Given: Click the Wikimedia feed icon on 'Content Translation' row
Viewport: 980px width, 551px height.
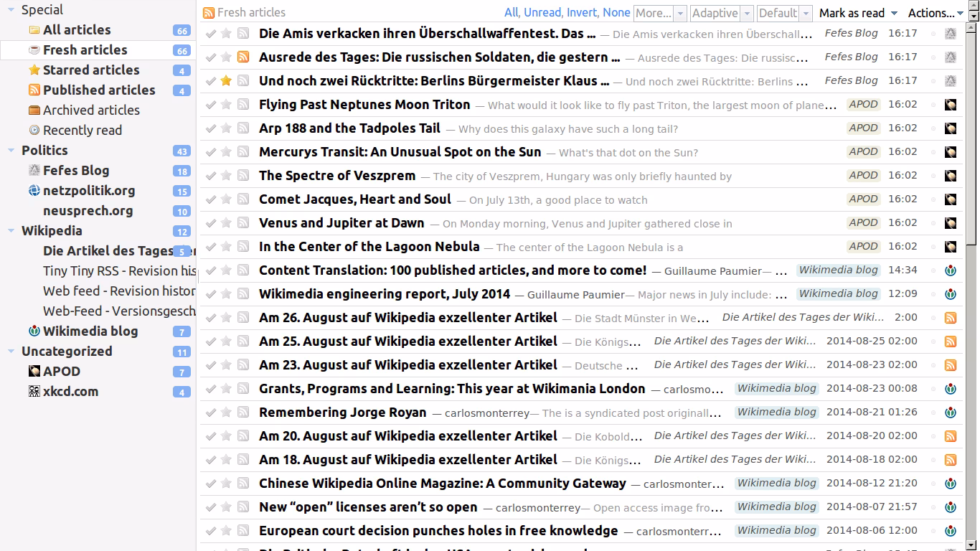Looking at the screenshot, I should click(x=951, y=270).
